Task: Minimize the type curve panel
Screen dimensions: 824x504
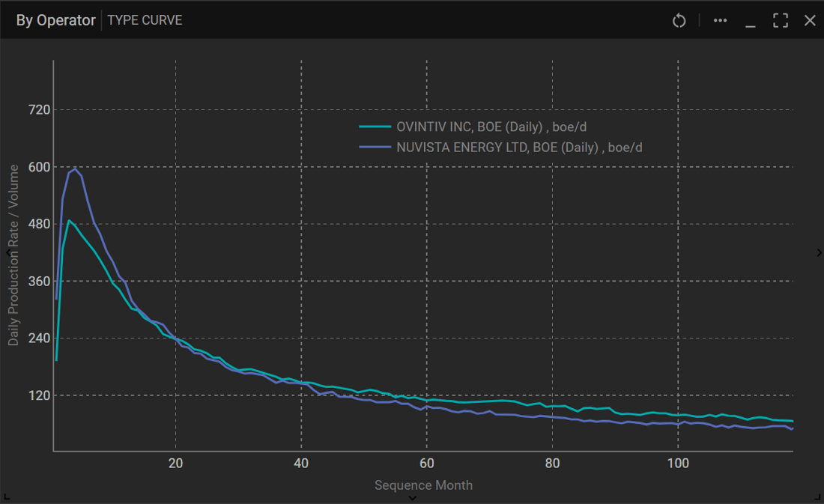Action: (x=750, y=21)
